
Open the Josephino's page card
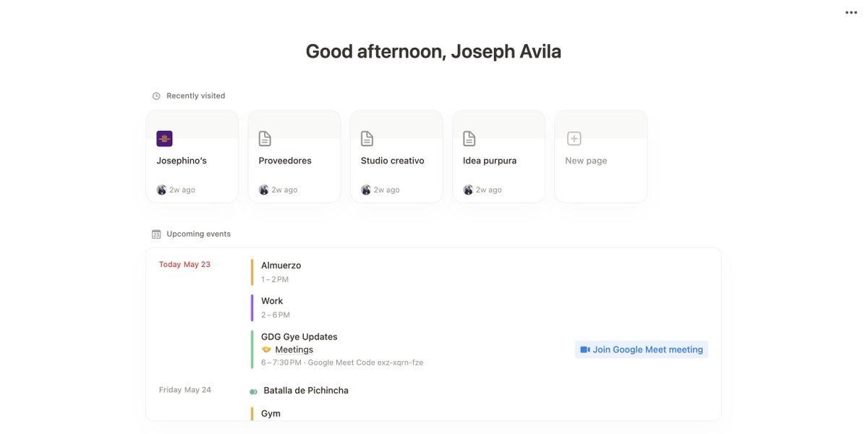[192, 156]
